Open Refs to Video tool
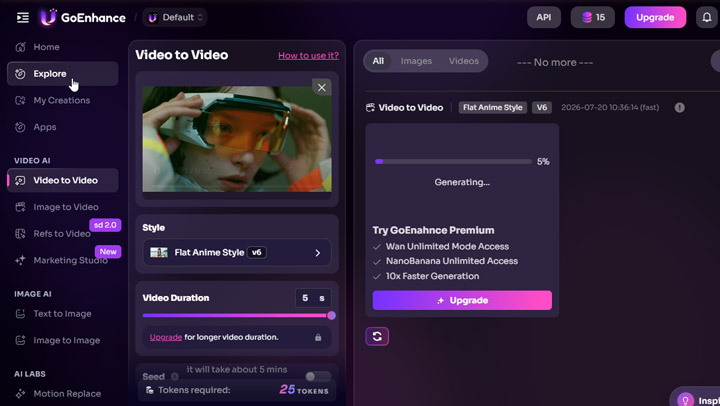This screenshot has height=406, width=720. pyautogui.click(x=62, y=233)
